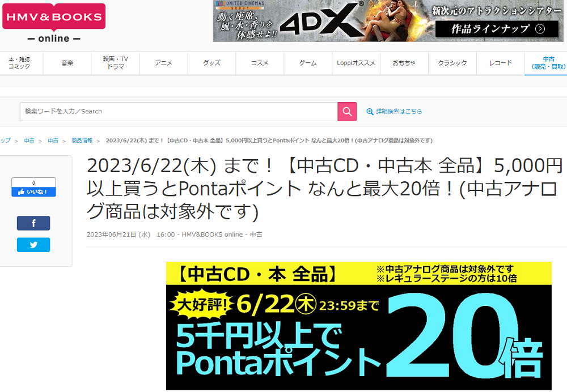Screen dimensions: 567x392
Task: Open the レコード category tab
Action: click(501, 63)
